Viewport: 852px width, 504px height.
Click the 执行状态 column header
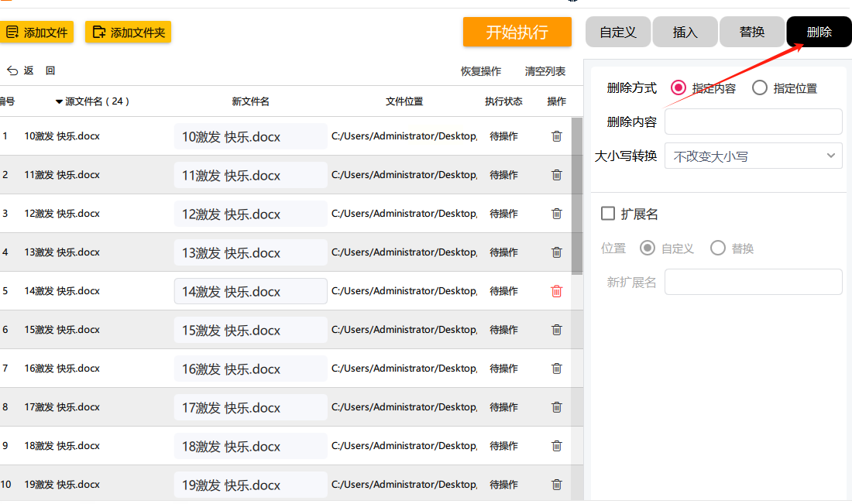pos(503,101)
